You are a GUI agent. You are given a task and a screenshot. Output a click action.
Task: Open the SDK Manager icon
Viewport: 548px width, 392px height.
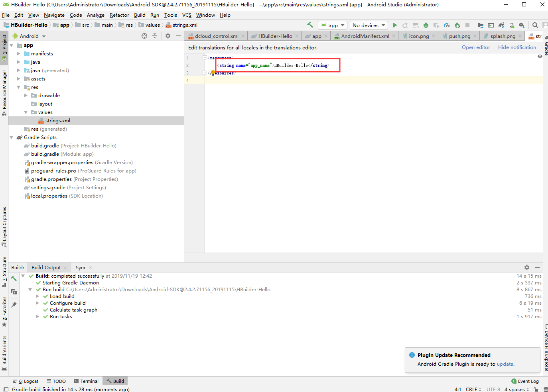[x=522, y=25]
